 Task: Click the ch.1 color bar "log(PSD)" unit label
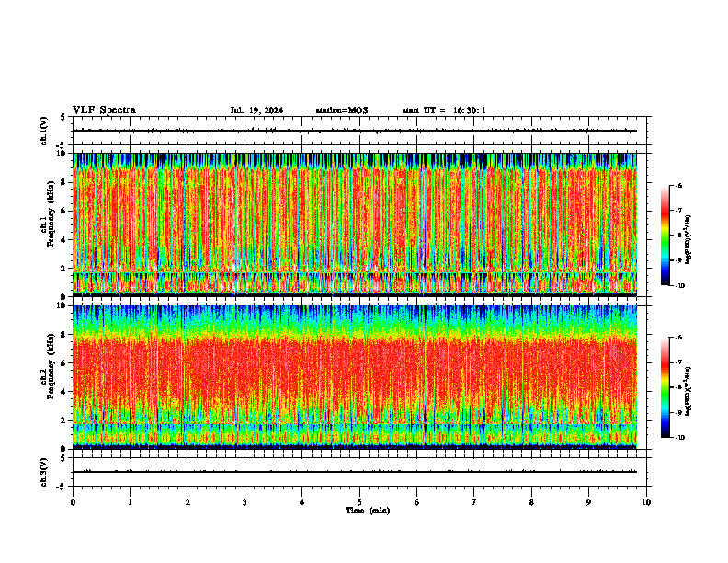point(688,239)
